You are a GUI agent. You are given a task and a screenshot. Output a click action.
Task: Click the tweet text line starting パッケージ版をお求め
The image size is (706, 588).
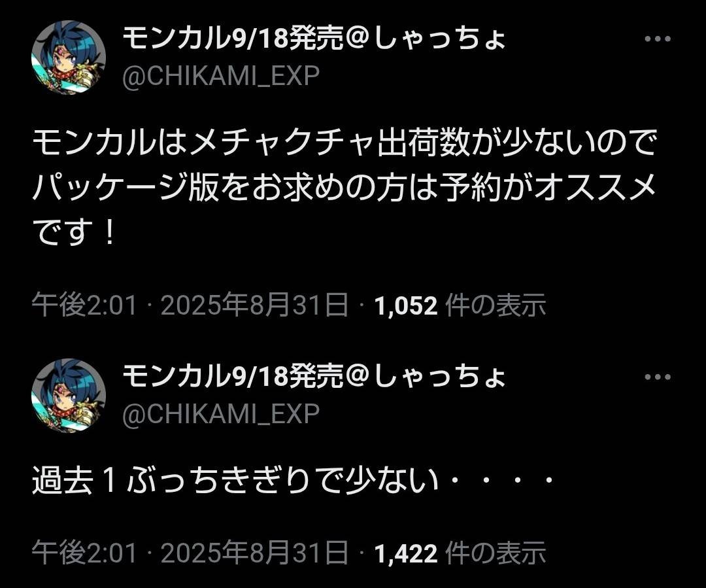coord(345,188)
